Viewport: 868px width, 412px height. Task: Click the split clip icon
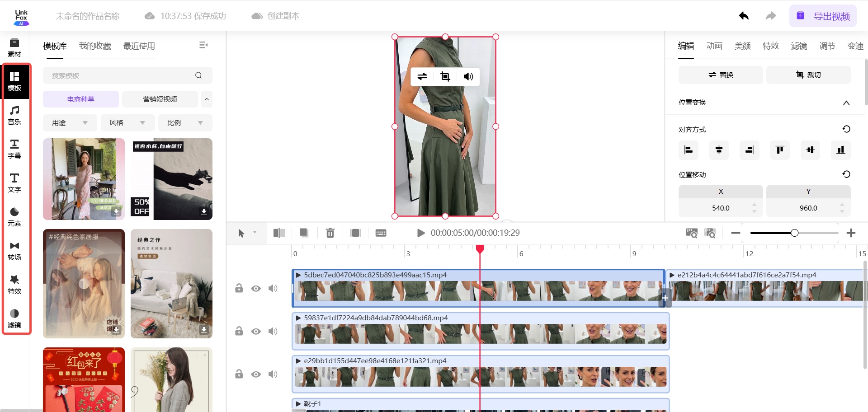279,233
